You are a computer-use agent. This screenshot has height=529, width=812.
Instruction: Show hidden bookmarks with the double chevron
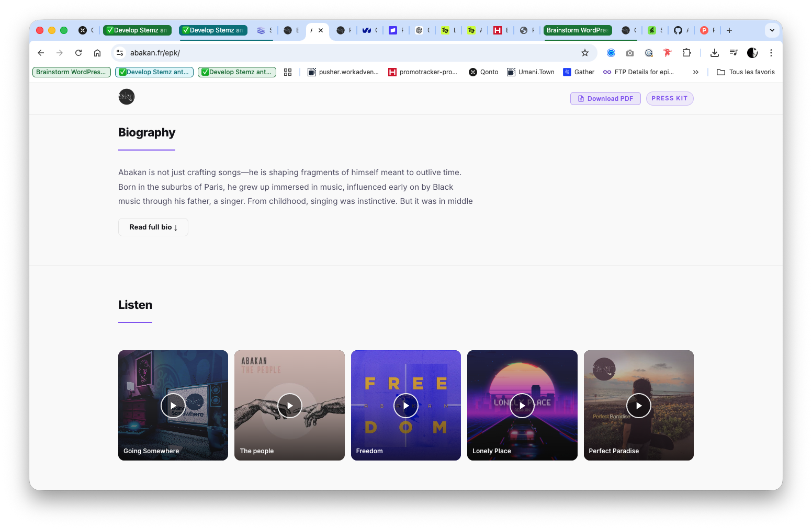click(x=696, y=72)
